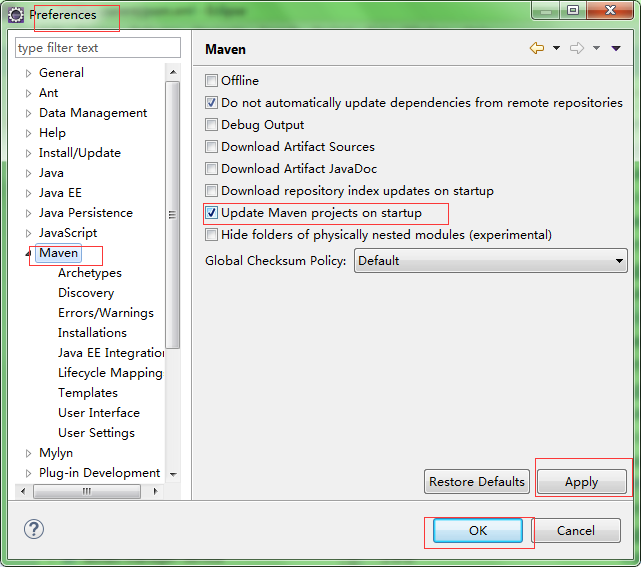Toggle Update Maven projects on startup

click(x=211, y=213)
